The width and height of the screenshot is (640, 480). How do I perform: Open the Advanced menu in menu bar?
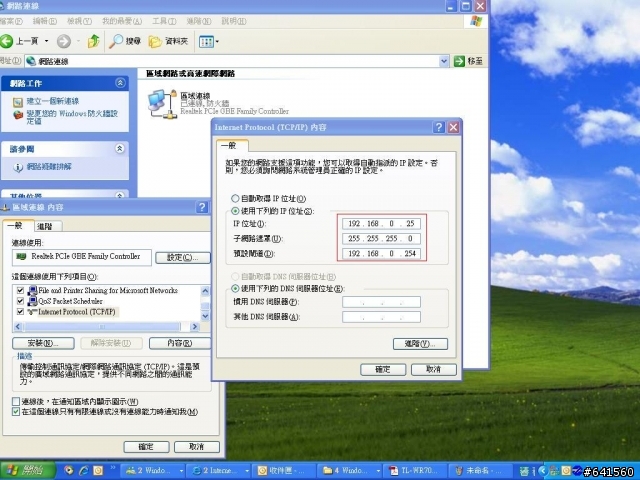pyautogui.click(x=199, y=21)
